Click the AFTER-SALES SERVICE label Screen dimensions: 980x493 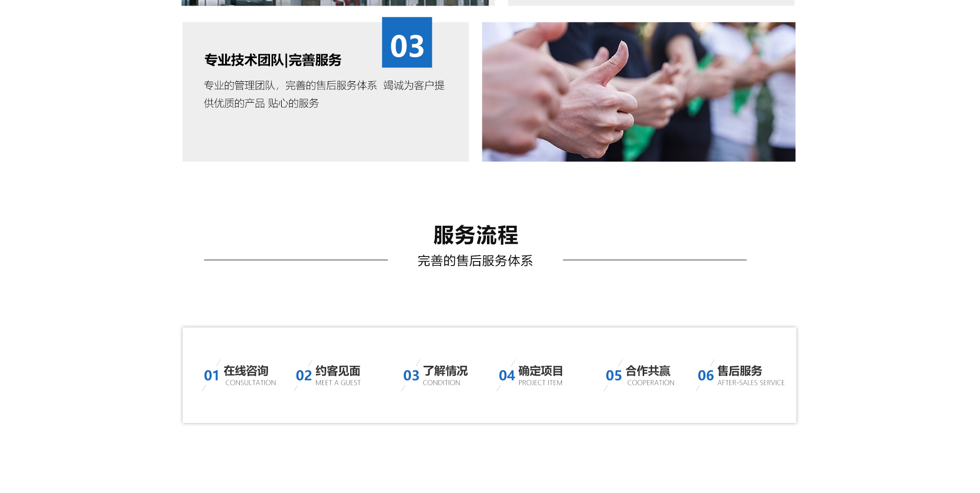tap(751, 383)
